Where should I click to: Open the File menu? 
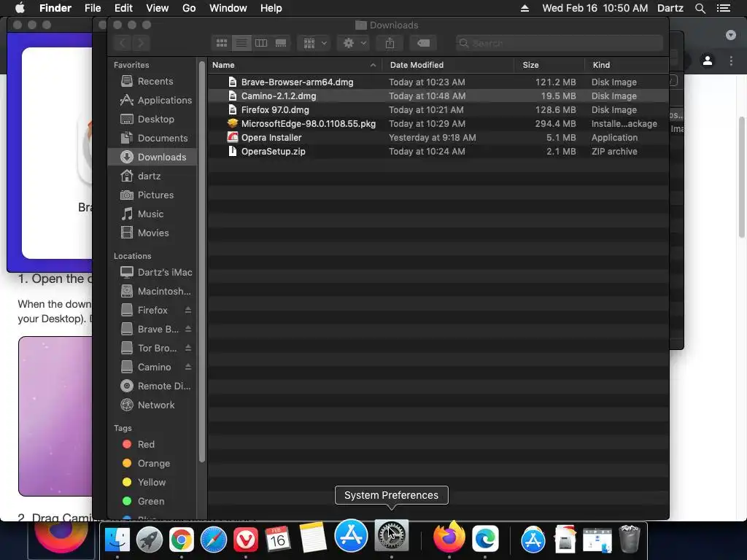(x=93, y=8)
